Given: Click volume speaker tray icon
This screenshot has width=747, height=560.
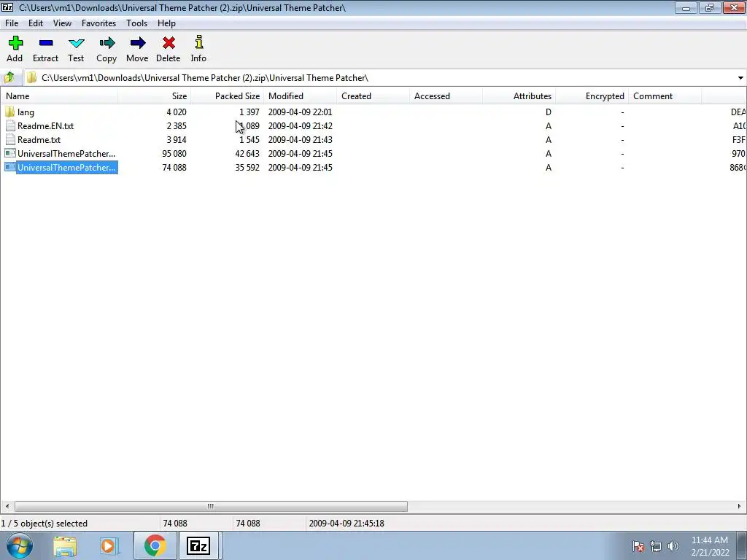Looking at the screenshot, I should pyautogui.click(x=673, y=546).
